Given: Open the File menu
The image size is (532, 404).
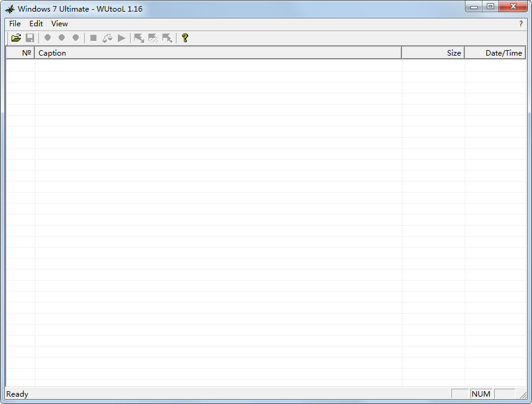Looking at the screenshot, I should pos(15,24).
